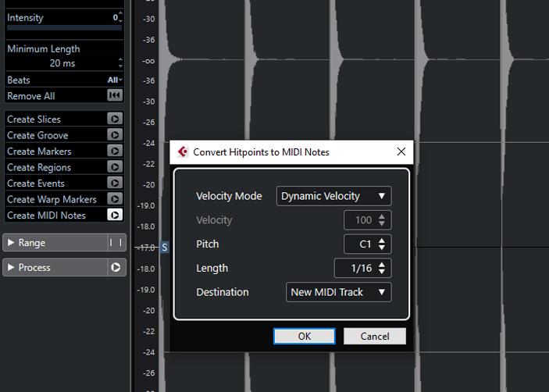The image size is (549, 392).
Task: Click the Create Groove arrow button
Action: [115, 135]
